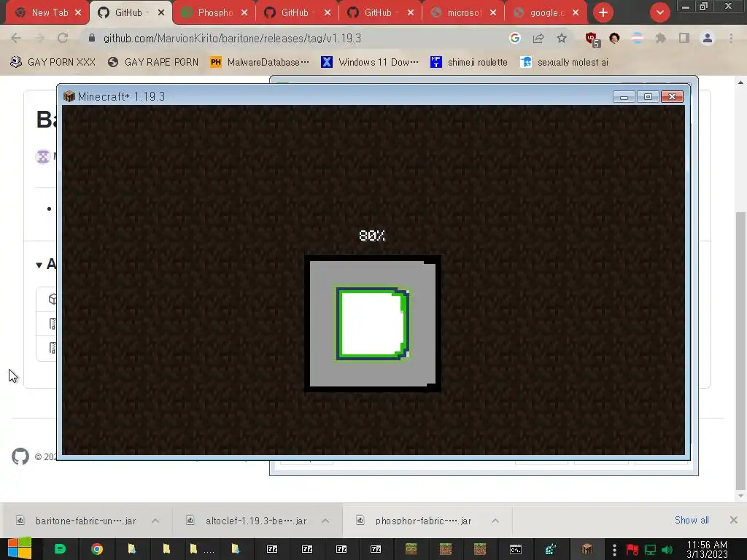Switch to the Phospho tab

tap(214, 12)
